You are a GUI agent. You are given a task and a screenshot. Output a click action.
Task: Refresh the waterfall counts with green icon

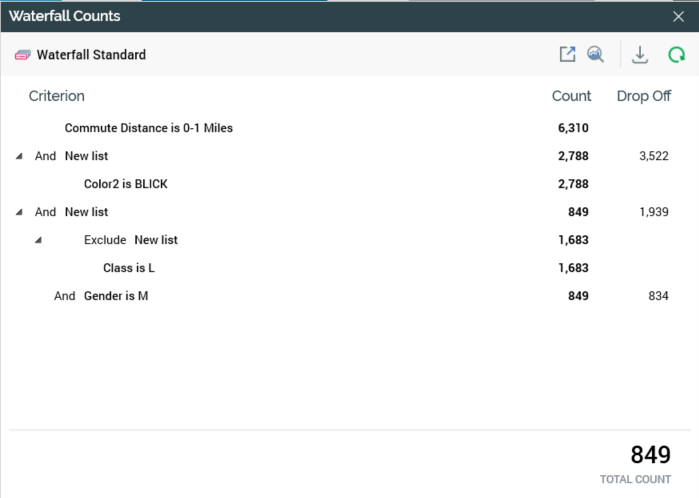point(676,55)
